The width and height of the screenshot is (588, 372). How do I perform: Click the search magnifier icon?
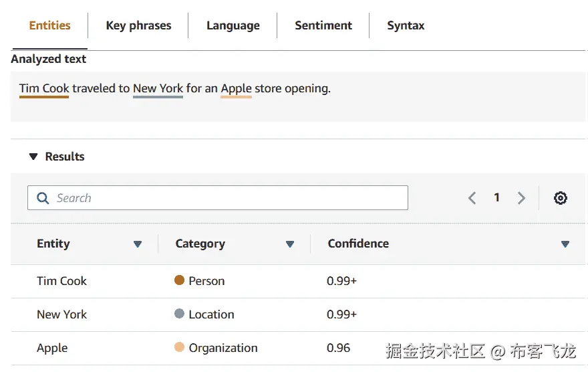pyautogui.click(x=43, y=198)
